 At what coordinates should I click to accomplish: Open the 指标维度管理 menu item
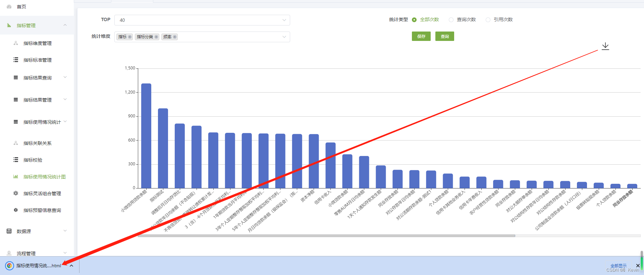(38, 43)
